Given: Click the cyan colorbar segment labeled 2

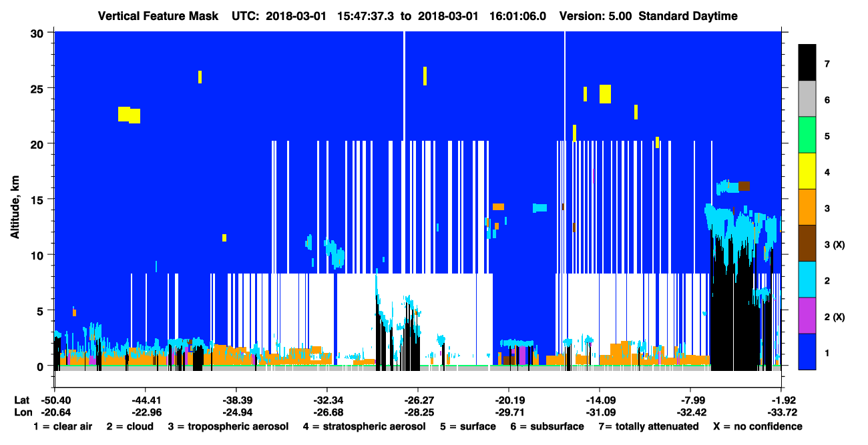Looking at the screenshot, I should (x=807, y=279).
